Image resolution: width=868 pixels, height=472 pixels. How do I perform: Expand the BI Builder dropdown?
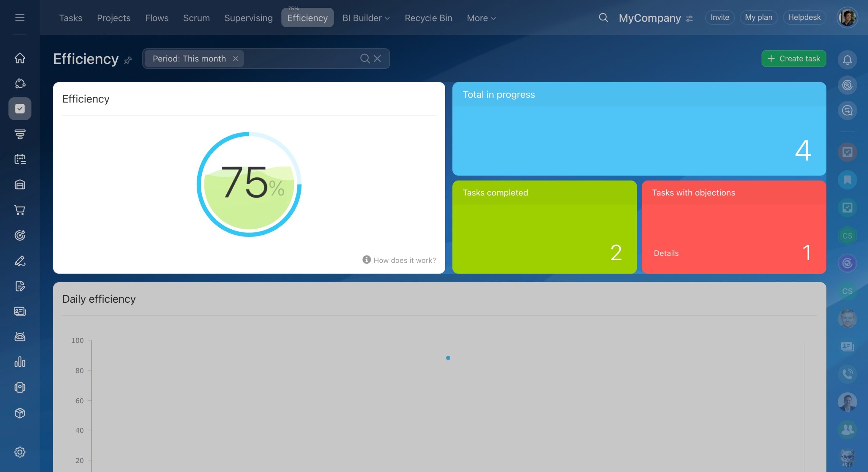pyautogui.click(x=366, y=18)
